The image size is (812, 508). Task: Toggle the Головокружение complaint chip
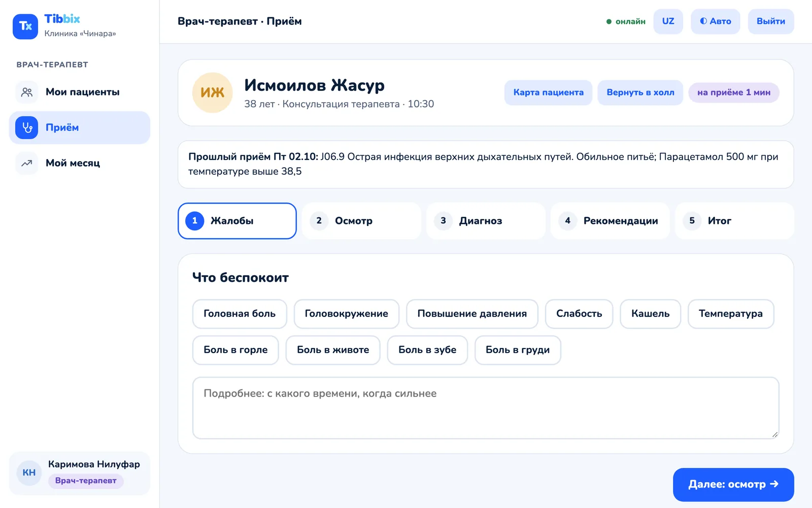[347, 314]
